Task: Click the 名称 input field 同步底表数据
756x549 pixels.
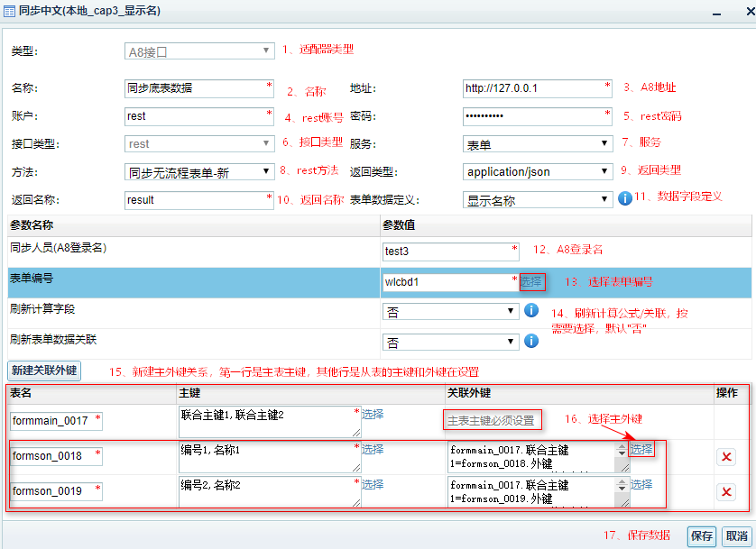Action: [195, 88]
